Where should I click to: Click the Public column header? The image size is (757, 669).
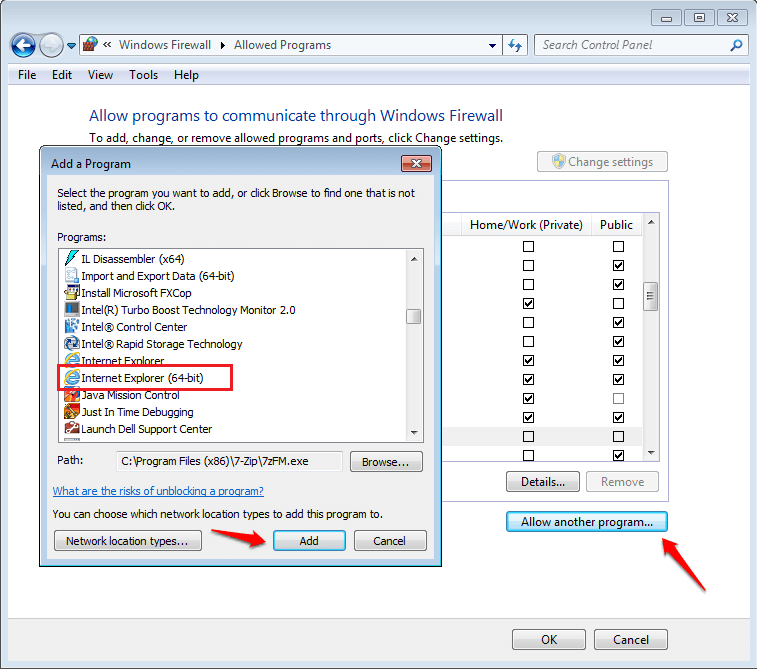[616, 225]
